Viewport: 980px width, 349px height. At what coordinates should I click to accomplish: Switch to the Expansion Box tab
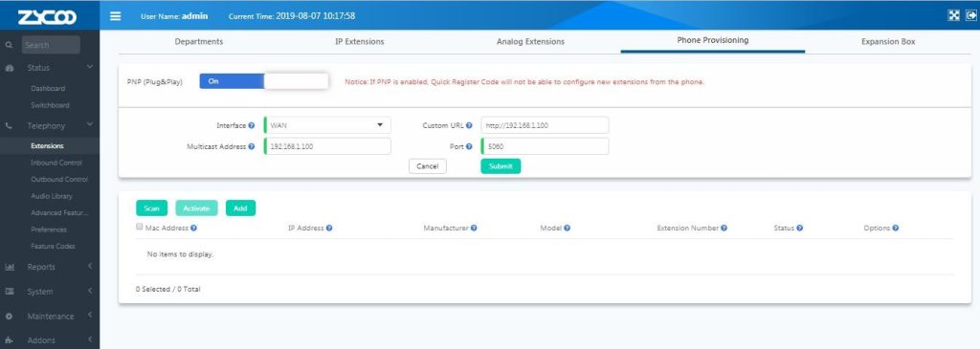tap(887, 42)
